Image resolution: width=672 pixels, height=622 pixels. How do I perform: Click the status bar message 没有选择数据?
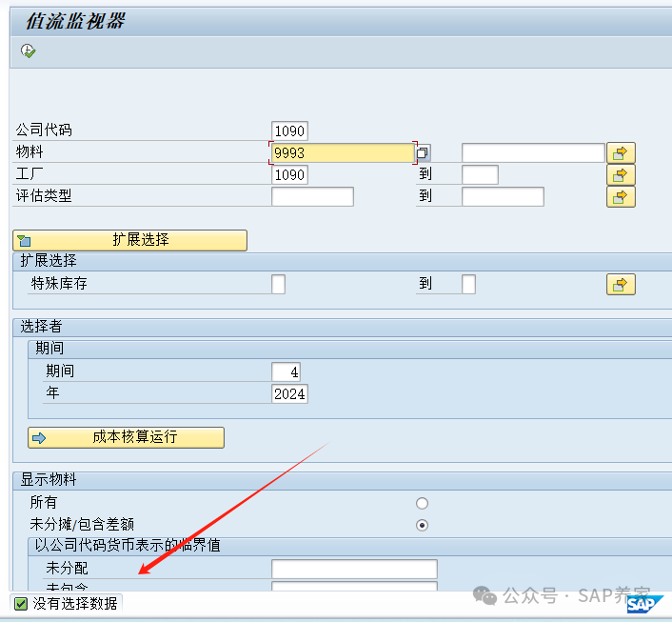coord(75,604)
